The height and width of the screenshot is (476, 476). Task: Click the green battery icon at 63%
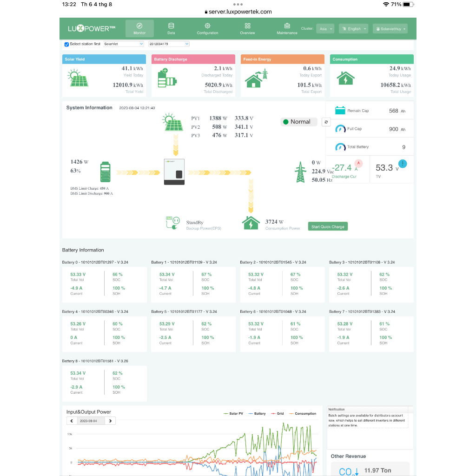(106, 172)
